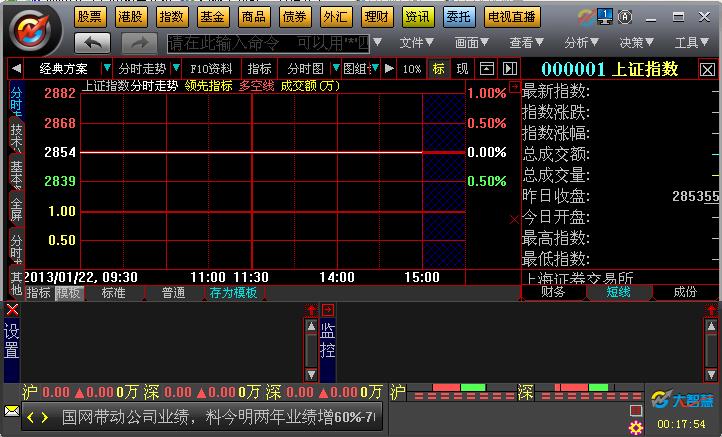Screen dimensions: 722x437
Task: Open the 分时走势 dropdown arrow
Action: 176,68
